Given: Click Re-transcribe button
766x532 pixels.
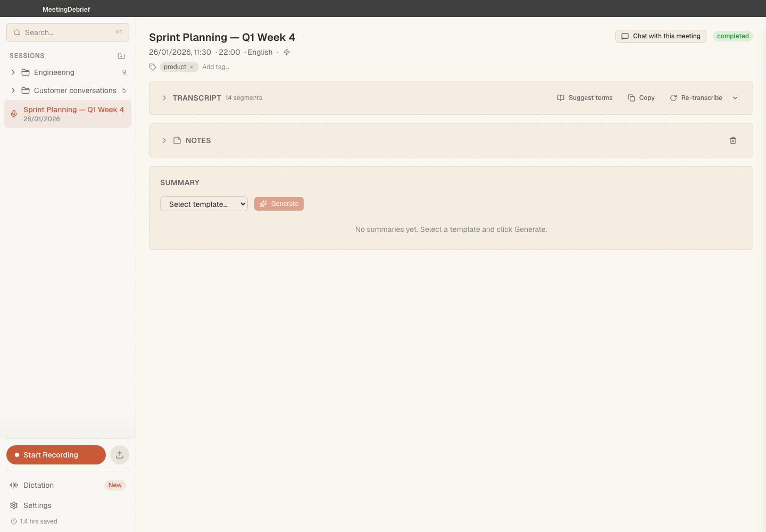Looking at the screenshot, I should coord(696,98).
